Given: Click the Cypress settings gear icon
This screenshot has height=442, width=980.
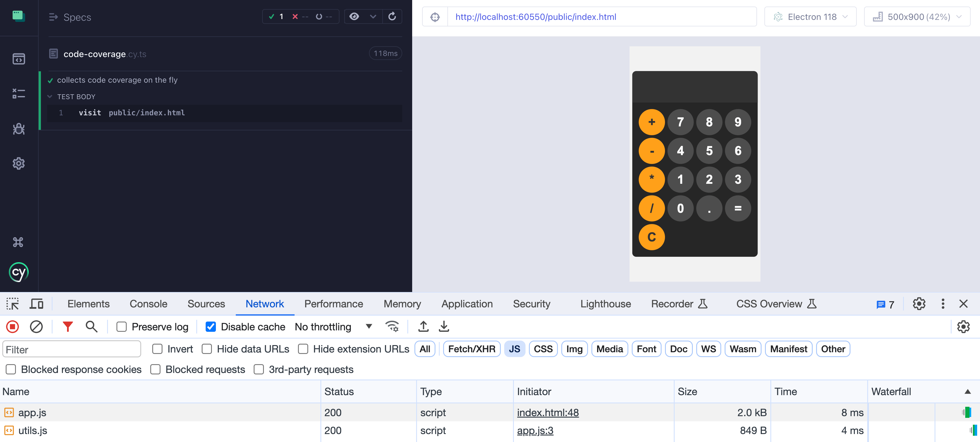Looking at the screenshot, I should [x=19, y=163].
